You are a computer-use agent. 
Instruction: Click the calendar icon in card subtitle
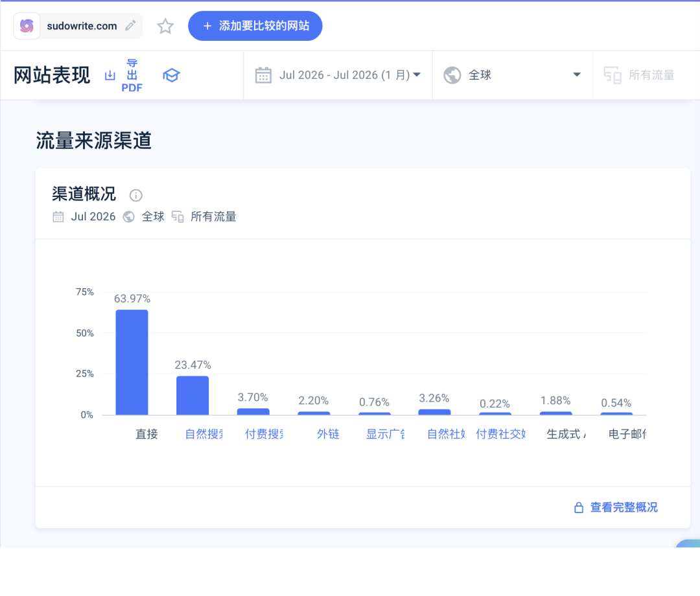tap(58, 217)
